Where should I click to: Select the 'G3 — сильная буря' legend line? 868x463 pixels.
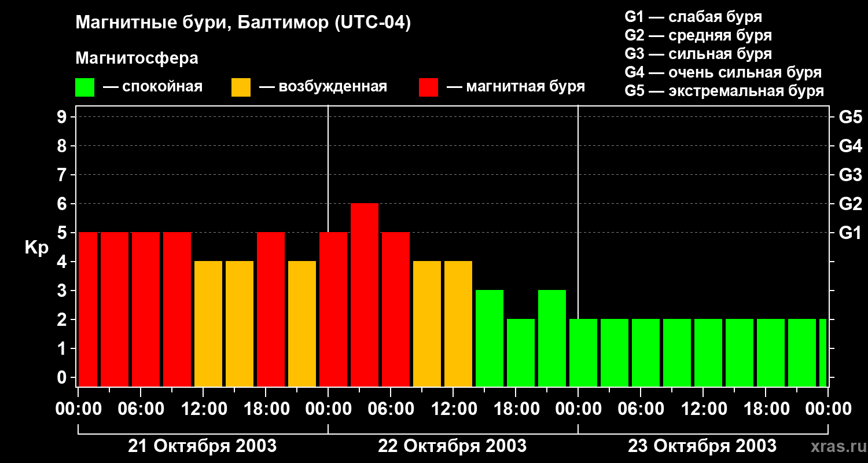[x=698, y=54]
